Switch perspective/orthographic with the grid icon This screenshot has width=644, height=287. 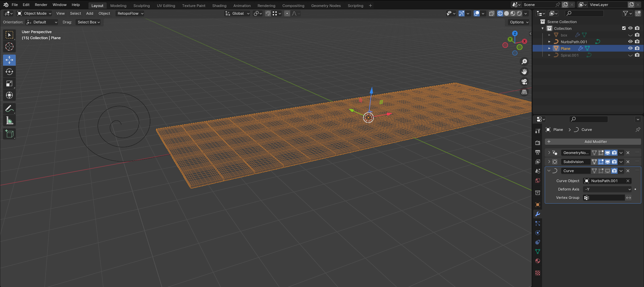coord(524,92)
